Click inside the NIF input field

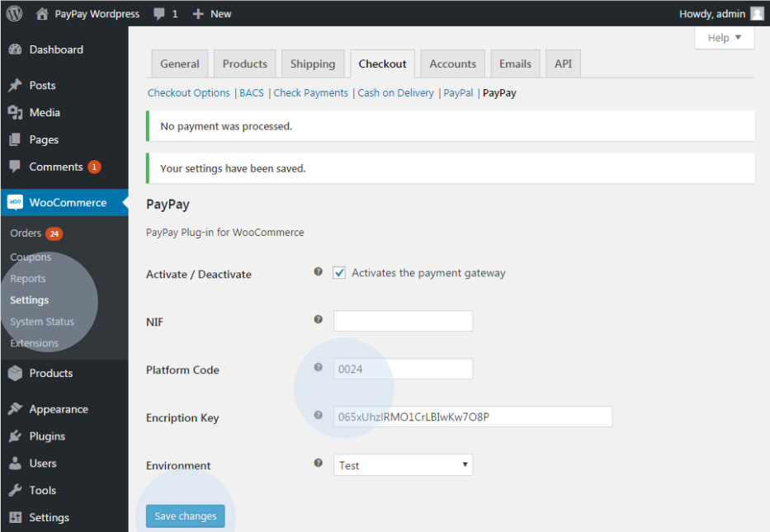[x=402, y=321]
